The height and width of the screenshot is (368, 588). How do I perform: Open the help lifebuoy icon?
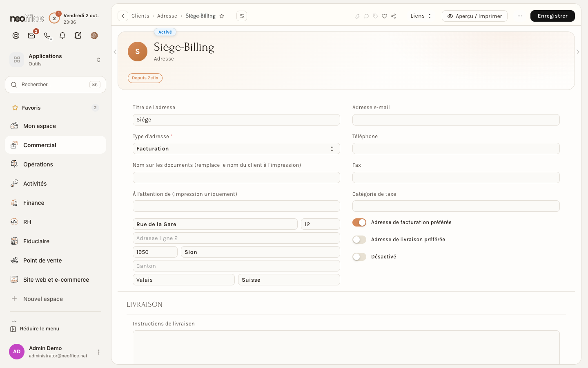[16, 36]
